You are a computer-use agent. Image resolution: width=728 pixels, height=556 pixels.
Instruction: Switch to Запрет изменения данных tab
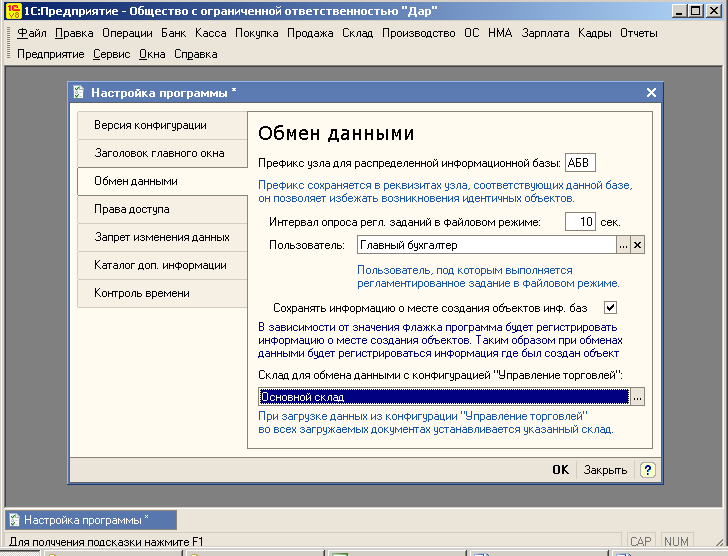pos(162,237)
